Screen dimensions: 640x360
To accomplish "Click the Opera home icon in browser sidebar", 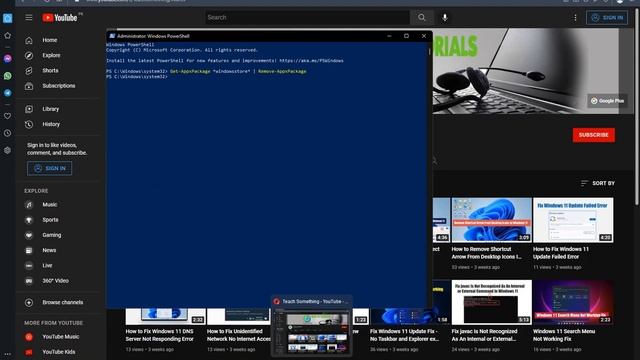I will 7,18.
